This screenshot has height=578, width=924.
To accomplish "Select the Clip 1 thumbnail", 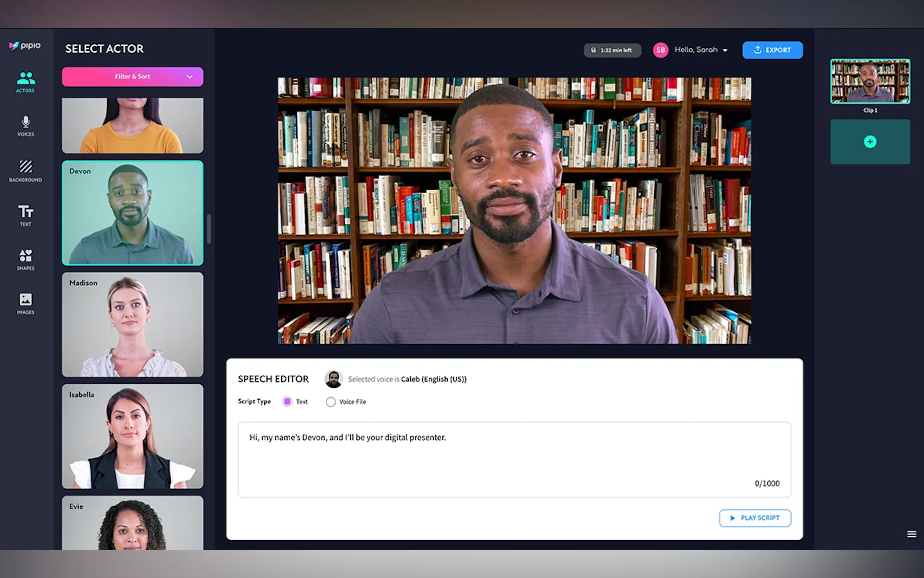I will point(870,81).
